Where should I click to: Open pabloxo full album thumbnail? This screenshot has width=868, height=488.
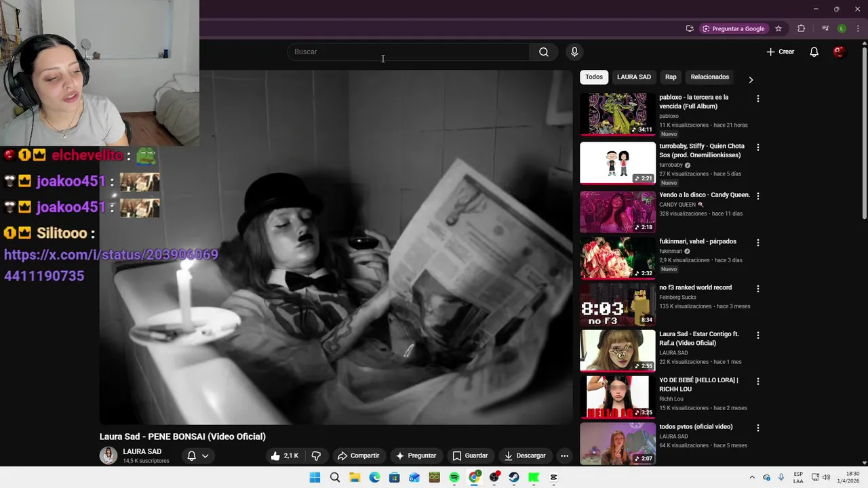point(618,115)
